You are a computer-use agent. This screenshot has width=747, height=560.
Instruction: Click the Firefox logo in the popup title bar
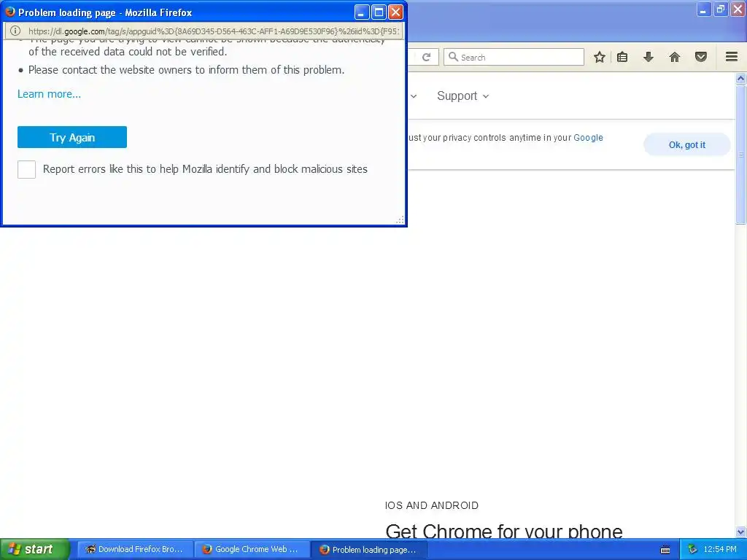pyautogui.click(x=10, y=12)
